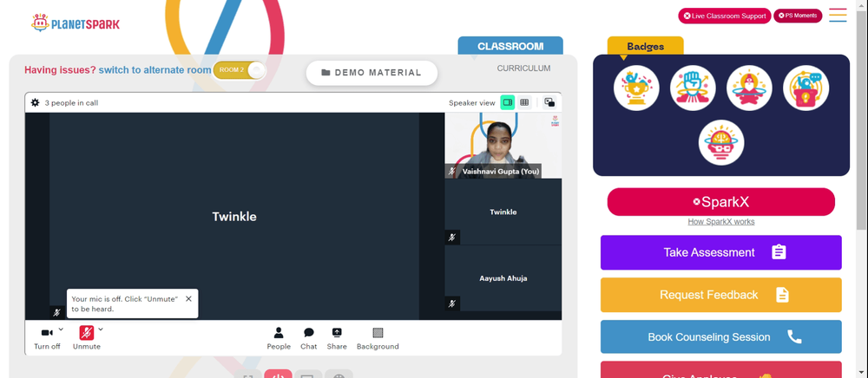Open the People panel
Viewport: 868px width, 378px height.
tap(279, 338)
